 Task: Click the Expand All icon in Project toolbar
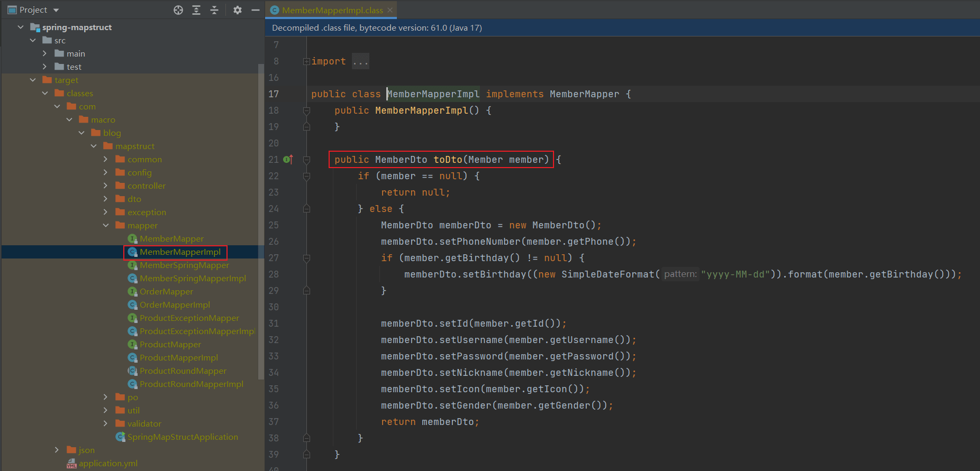point(196,10)
